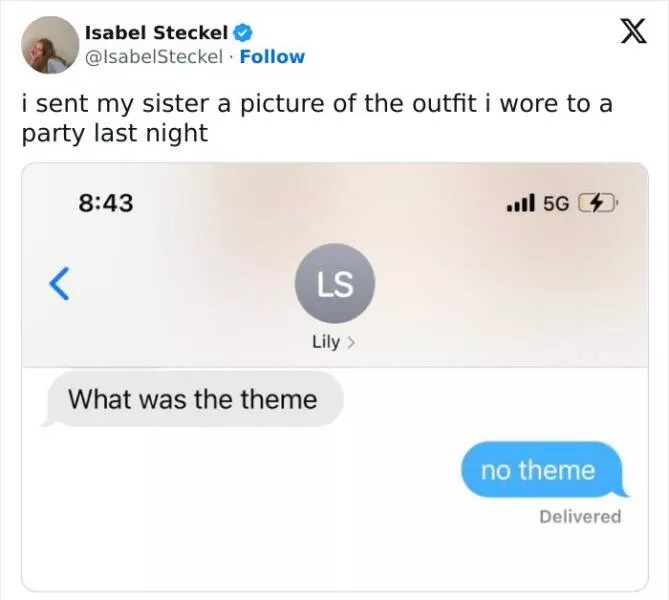Click the 5G network indicator
669x600 pixels.
pyautogui.click(x=556, y=204)
